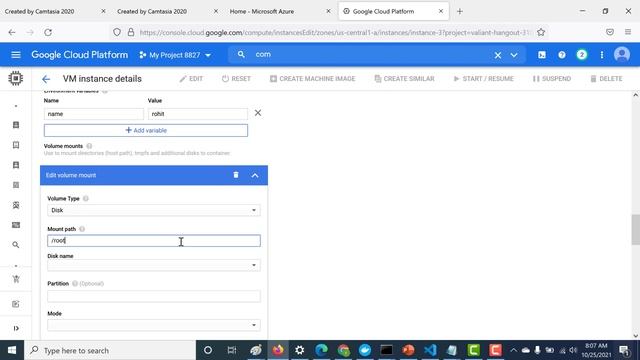Show info for Partition help icon

coord(75,283)
